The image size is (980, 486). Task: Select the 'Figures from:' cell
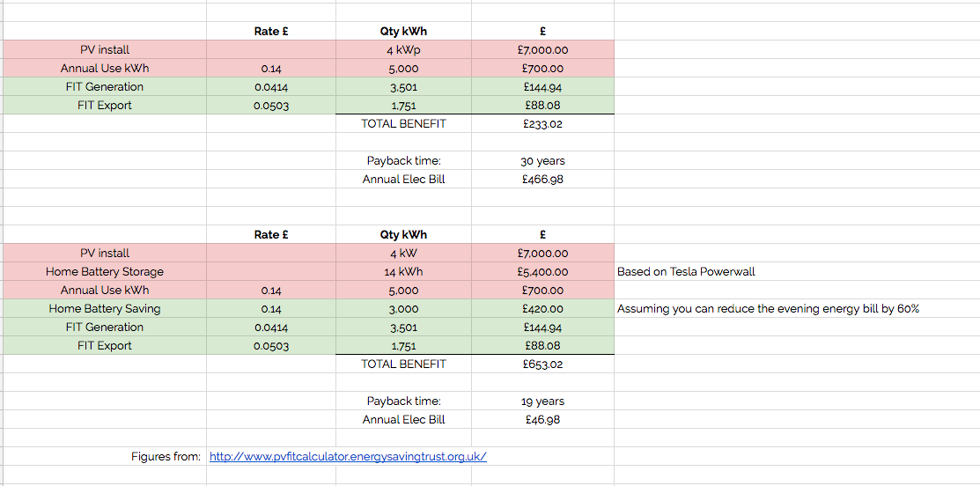pos(166,456)
